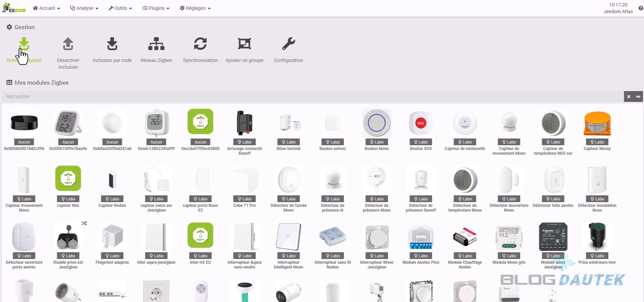
Task: Select the Capteur Nodon module
Action: tap(112, 187)
